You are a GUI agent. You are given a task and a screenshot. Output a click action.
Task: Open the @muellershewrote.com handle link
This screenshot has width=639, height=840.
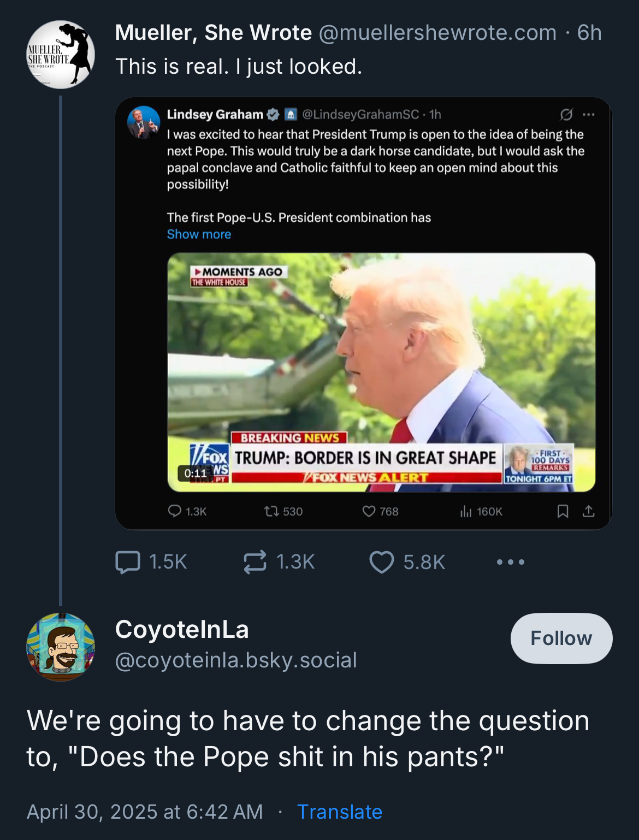(437, 33)
